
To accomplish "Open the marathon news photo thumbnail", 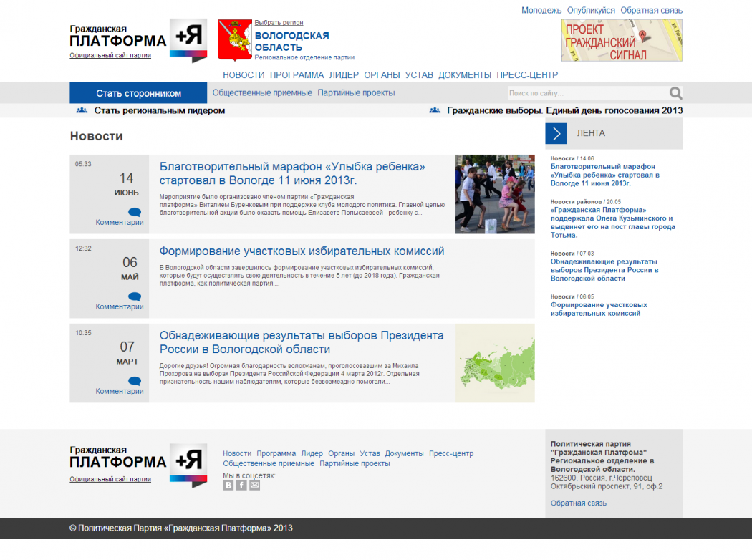I will click(495, 194).
